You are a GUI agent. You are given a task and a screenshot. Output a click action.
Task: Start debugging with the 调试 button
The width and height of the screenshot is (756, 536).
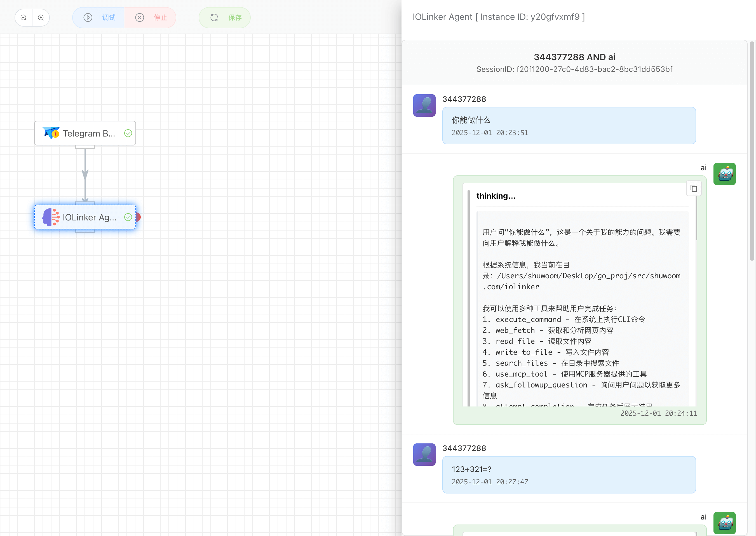tap(99, 18)
